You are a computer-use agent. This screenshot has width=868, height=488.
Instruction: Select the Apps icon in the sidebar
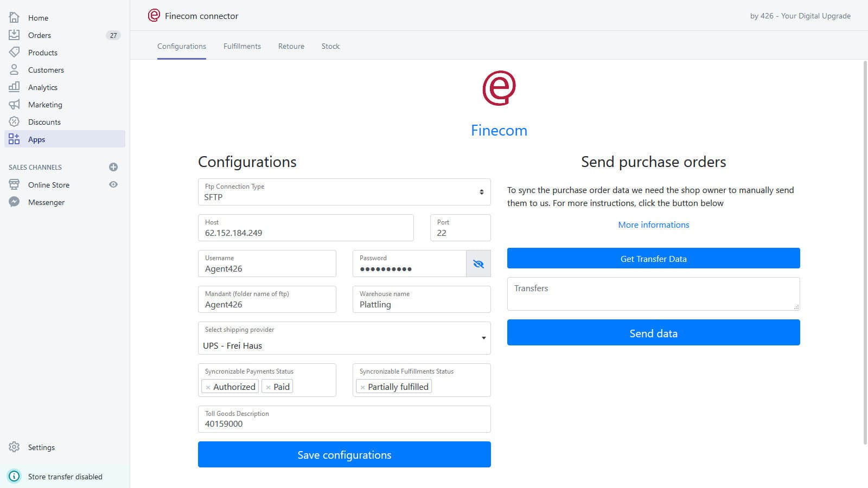[x=14, y=139]
